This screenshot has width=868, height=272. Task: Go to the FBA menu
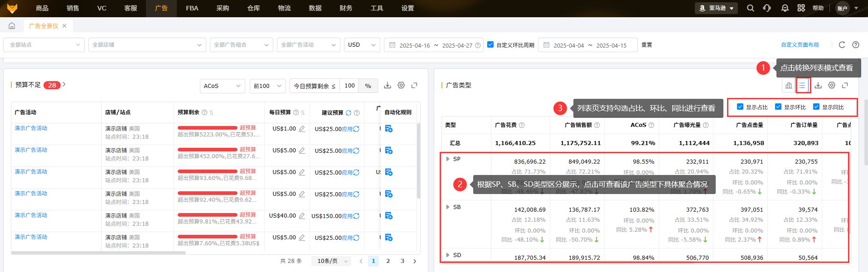[192, 8]
